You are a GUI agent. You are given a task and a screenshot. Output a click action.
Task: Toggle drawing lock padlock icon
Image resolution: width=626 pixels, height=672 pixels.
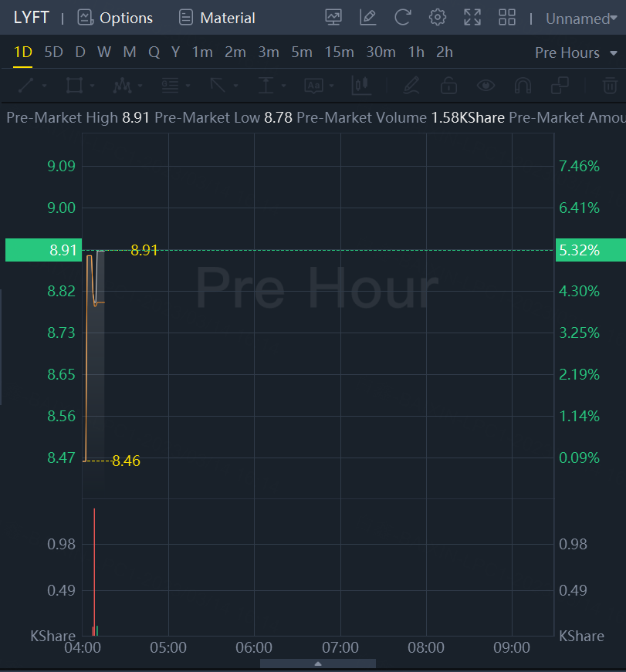(x=448, y=85)
